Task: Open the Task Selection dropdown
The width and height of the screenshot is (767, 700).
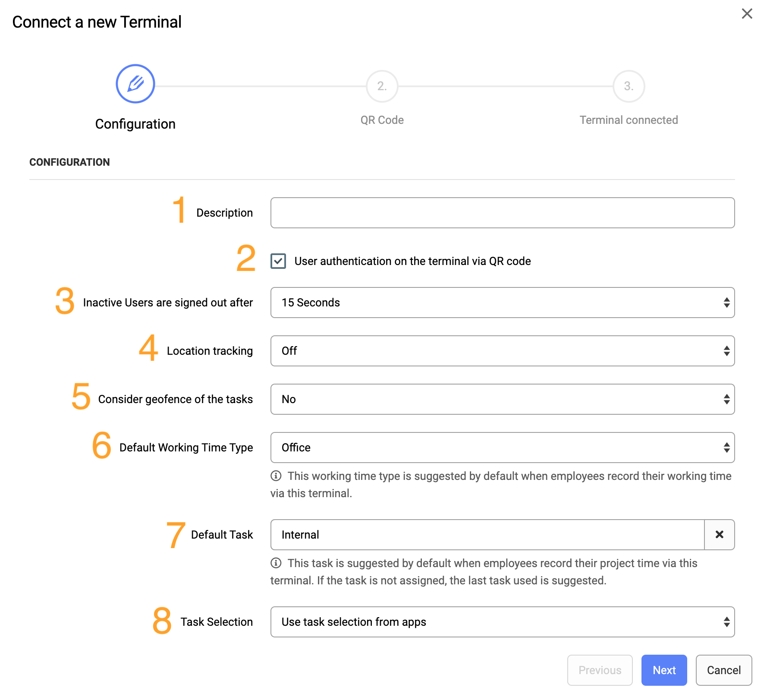Action: click(x=503, y=622)
